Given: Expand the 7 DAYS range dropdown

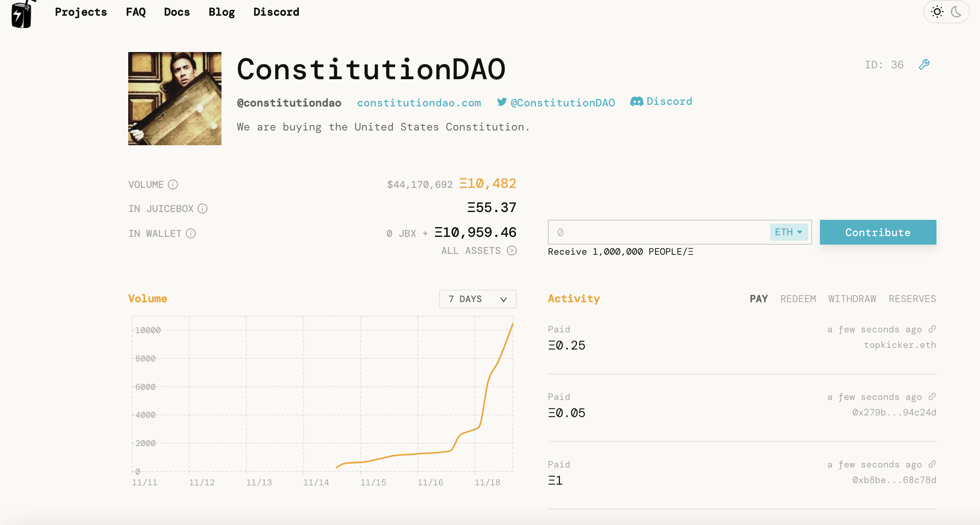Looking at the screenshot, I should point(478,299).
